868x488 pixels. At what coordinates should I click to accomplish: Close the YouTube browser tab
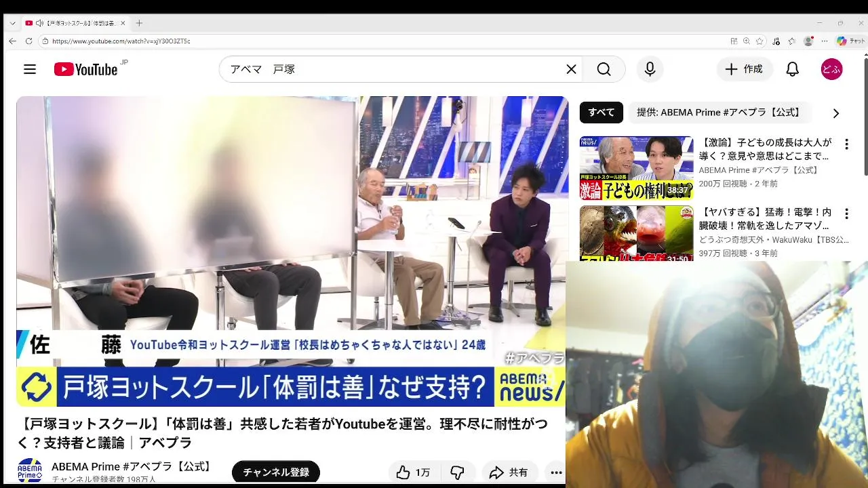pyautogui.click(x=123, y=23)
